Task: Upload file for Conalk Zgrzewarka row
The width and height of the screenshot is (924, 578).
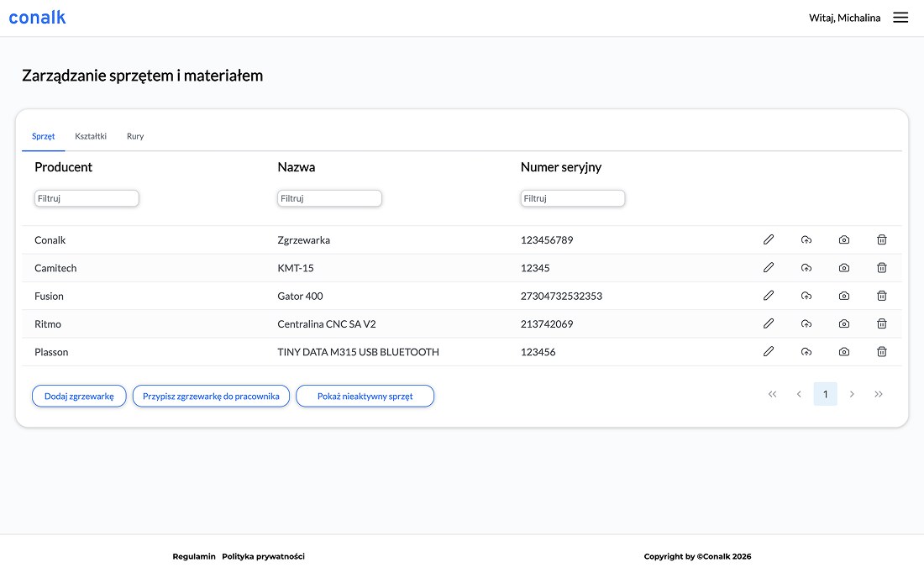Action: 806,239
